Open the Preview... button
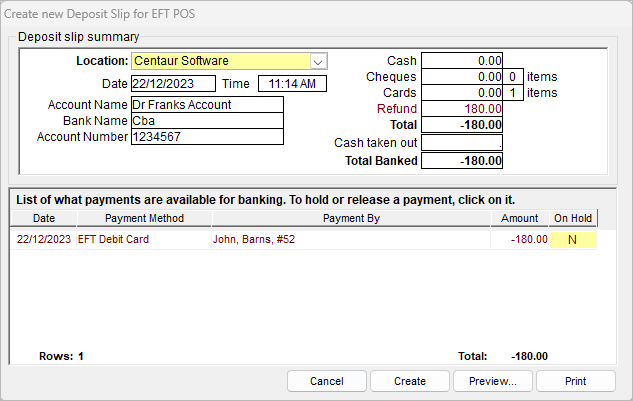 click(x=493, y=381)
